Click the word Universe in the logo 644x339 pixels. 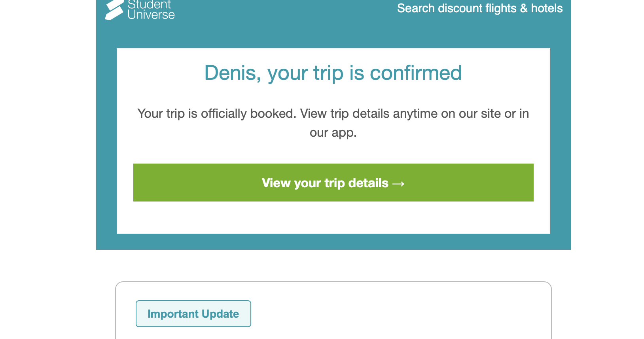coord(151,15)
